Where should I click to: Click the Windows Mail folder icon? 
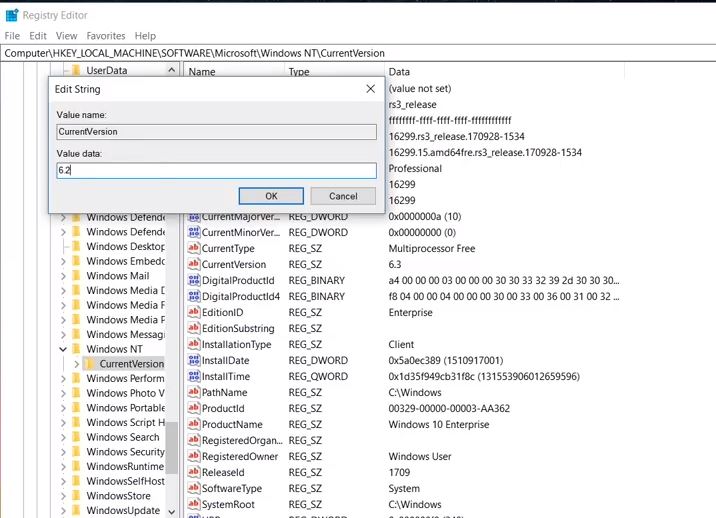[76, 276]
